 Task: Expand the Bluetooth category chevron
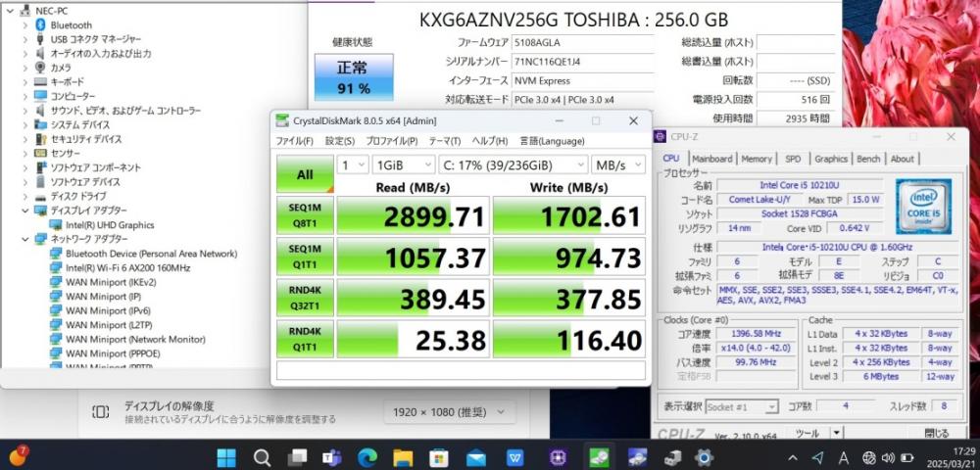coord(25,24)
